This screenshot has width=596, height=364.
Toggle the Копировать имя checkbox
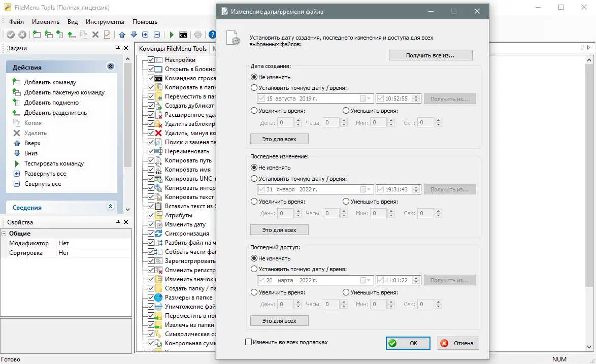coord(151,169)
